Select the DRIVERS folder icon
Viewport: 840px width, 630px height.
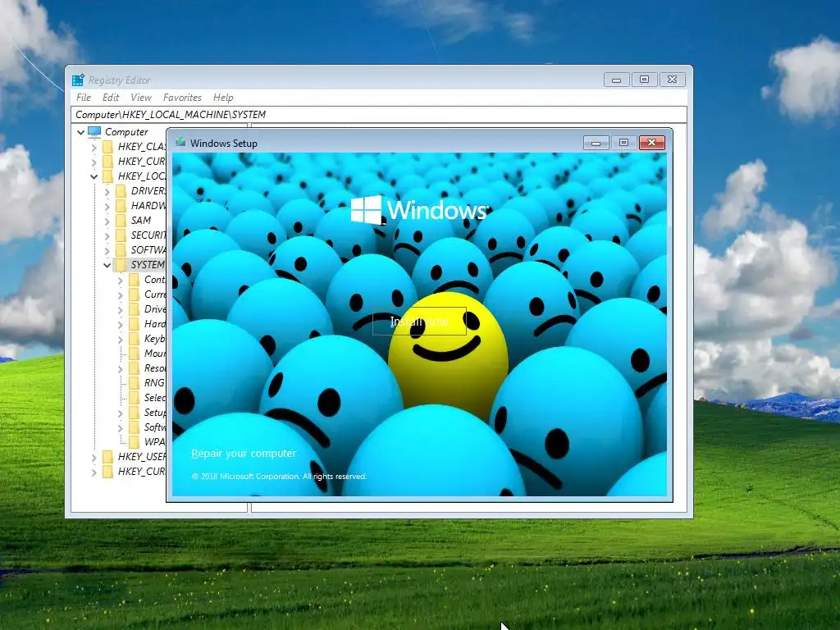click(x=121, y=191)
